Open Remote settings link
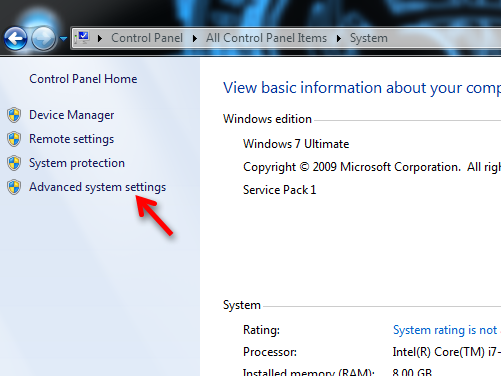Screen dimensions: 501x376 [x=72, y=139]
